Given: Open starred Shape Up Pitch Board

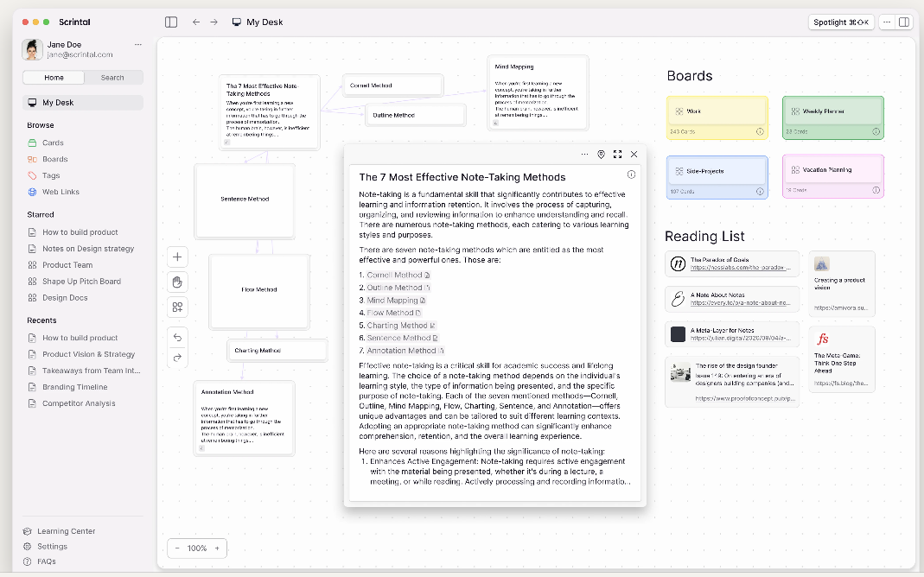Looking at the screenshot, I should point(82,282).
